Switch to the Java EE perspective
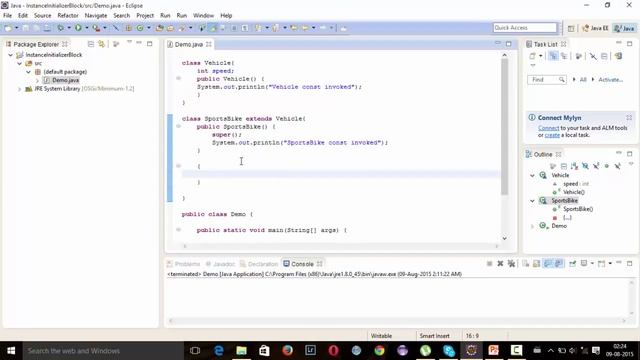640x360 pixels. point(595,28)
